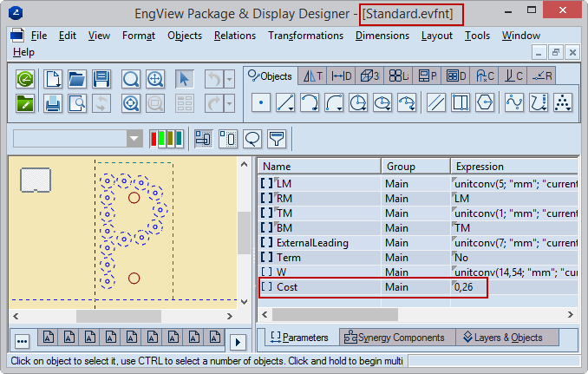Toggle the checkbox for Cost parameter
This screenshot has width=588, height=374.
click(266, 286)
